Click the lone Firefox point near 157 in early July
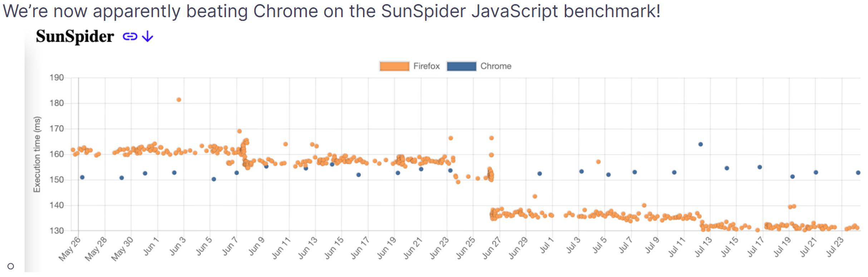Image resolution: width=868 pixels, height=277 pixels. point(598,162)
